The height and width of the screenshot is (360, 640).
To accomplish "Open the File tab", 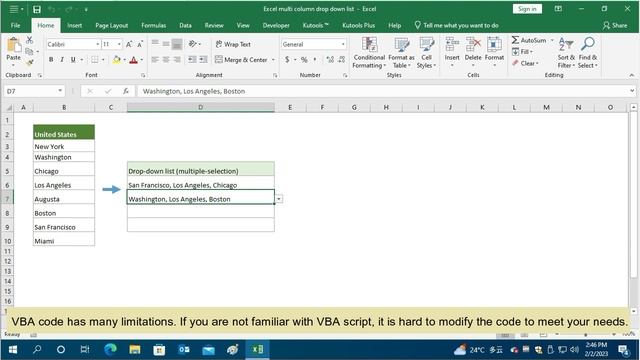I will pyautogui.click(x=16, y=25).
